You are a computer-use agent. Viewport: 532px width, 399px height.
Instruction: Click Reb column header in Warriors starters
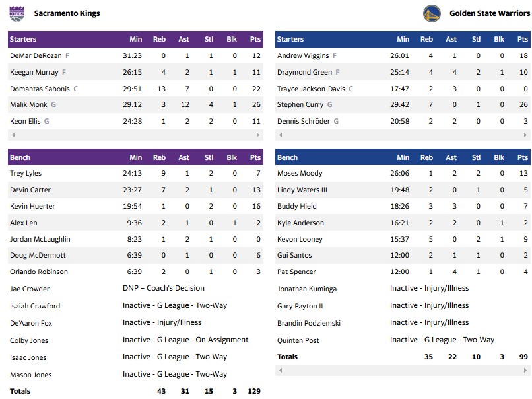[426, 40]
